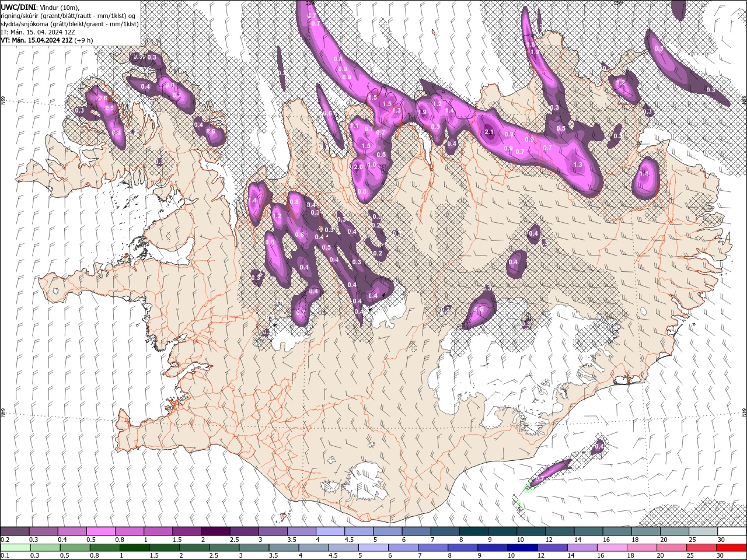Select the 20 gray snow legend swatch
This screenshot has height=560, width=747.
click(x=675, y=531)
